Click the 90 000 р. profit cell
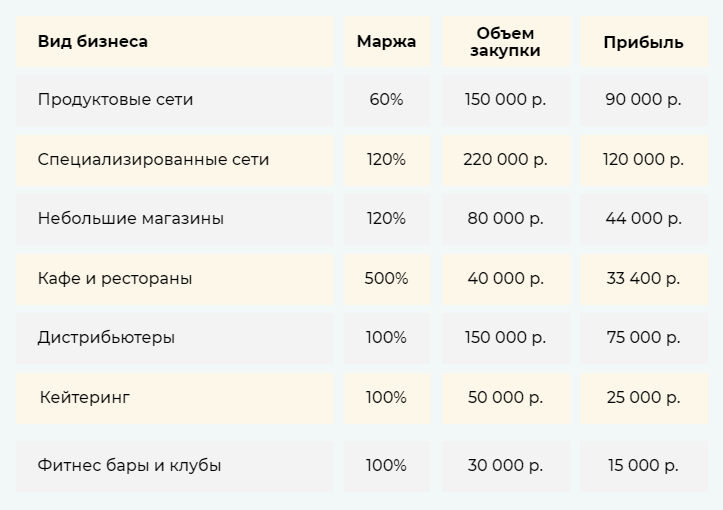Screen dimensions: 723x510 [x=643, y=100]
